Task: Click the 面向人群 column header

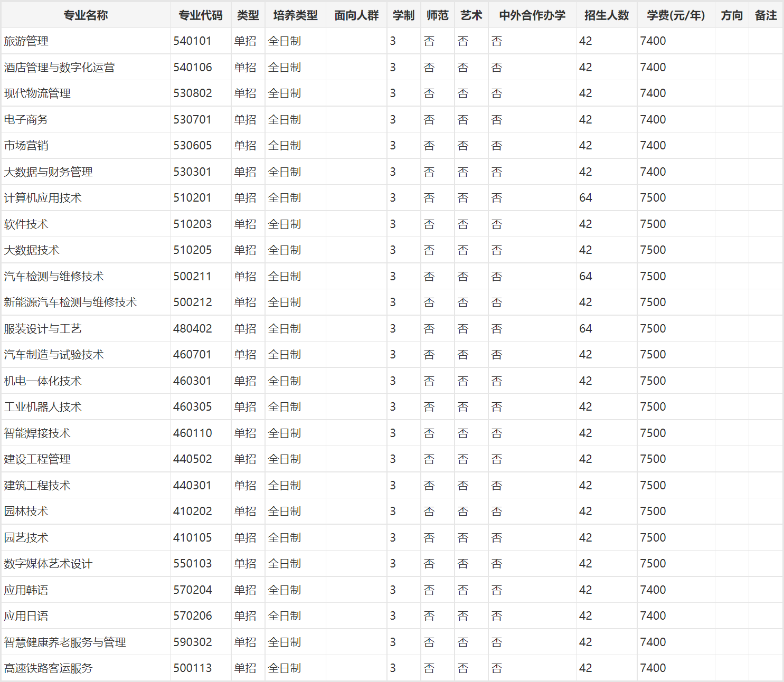Action: click(356, 15)
